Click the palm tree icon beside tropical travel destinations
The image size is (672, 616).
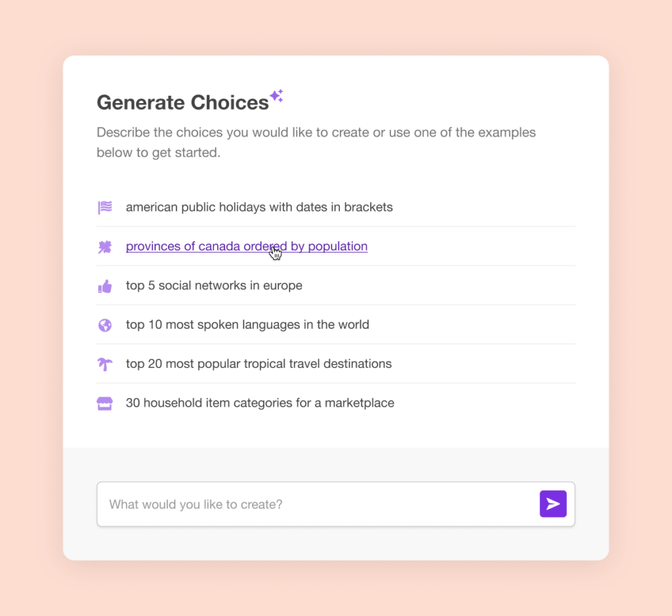(x=105, y=363)
